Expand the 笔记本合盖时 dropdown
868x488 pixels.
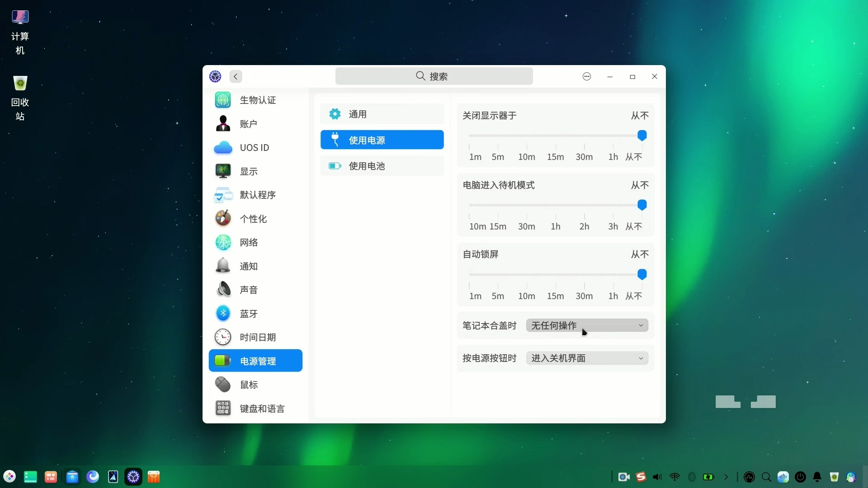pos(587,325)
